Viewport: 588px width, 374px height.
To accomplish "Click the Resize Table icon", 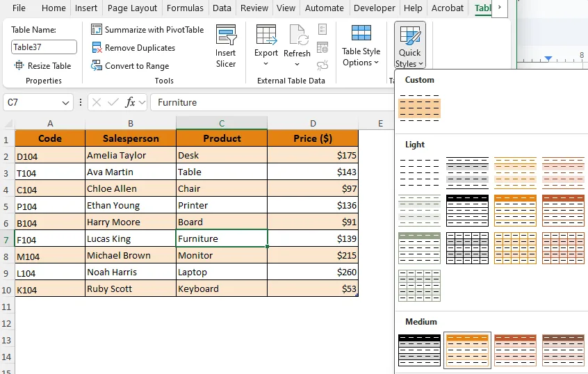I will (19, 65).
